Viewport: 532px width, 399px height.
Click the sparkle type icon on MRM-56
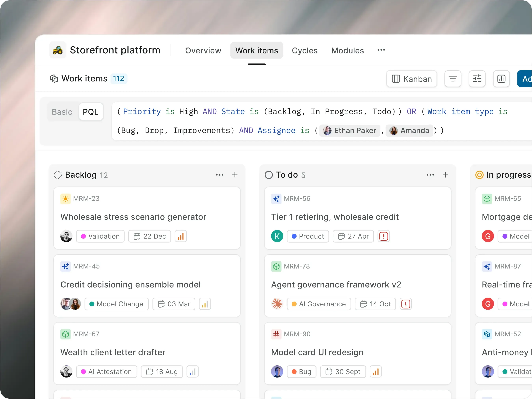coord(276,199)
